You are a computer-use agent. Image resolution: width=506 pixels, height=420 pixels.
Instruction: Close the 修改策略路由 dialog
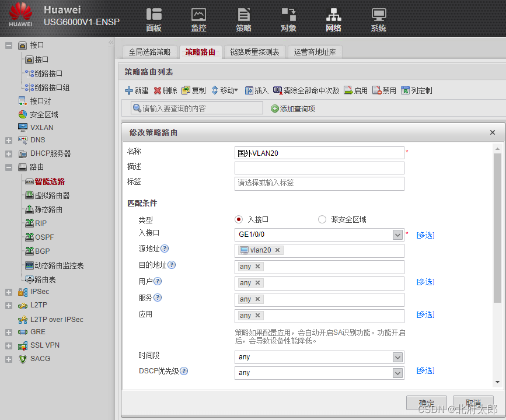[x=493, y=132]
